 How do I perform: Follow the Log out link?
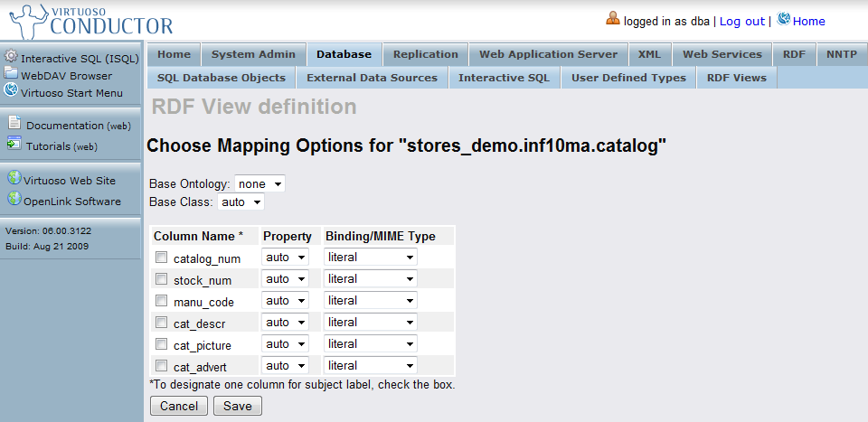pyautogui.click(x=741, y=21)
